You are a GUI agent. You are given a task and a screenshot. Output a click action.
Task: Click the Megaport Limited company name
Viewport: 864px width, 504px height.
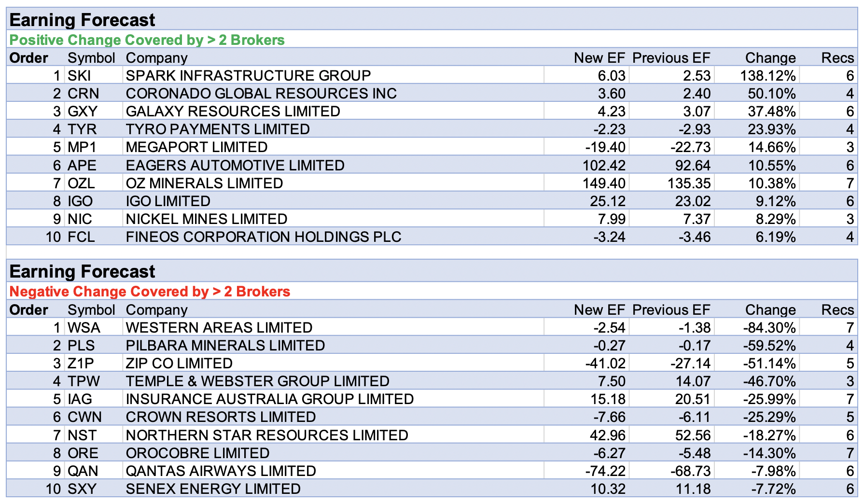tap(196, 147)
